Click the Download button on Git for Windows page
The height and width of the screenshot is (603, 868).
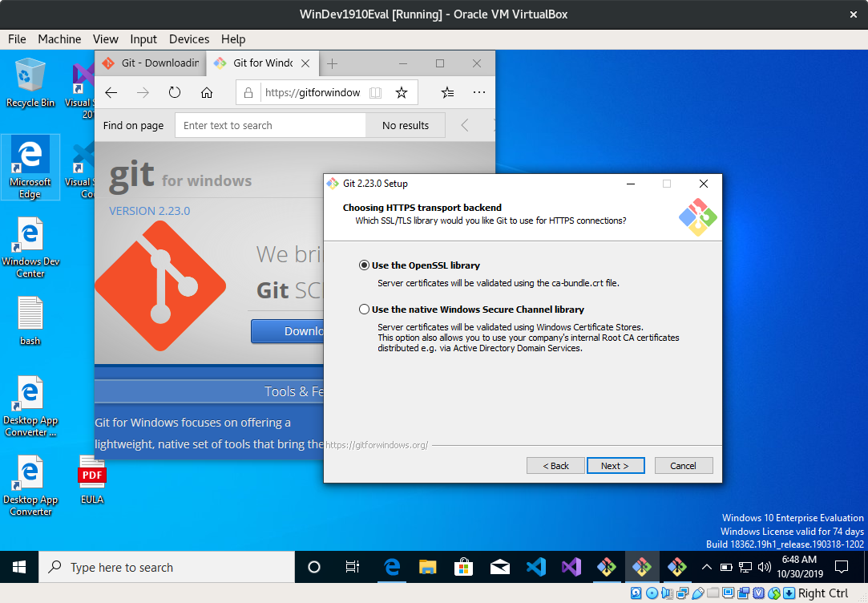point(288,331)
